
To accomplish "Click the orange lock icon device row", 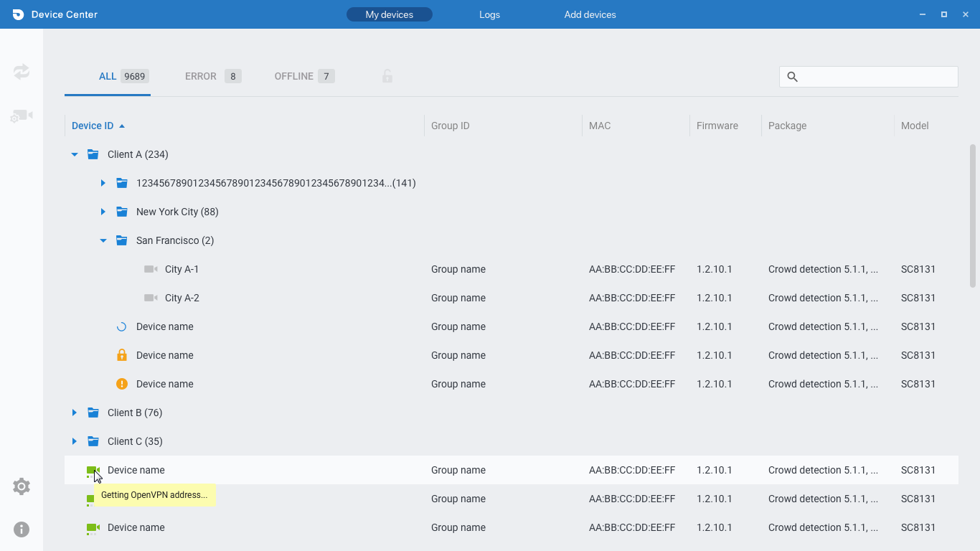I will 122,355.
